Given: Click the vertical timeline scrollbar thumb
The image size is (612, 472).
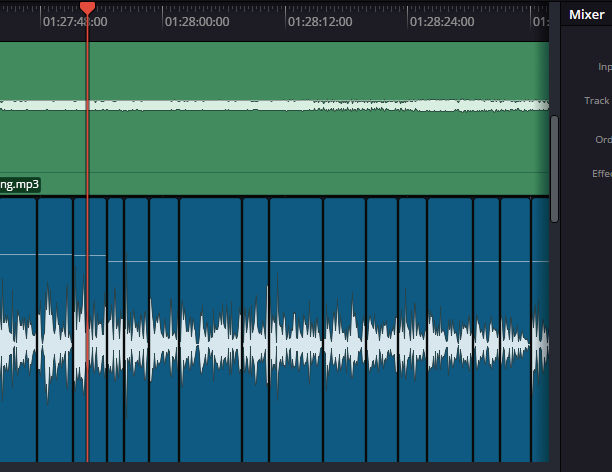Looking at the screenshot, I should pyautogui.click(x=554, y=169).
